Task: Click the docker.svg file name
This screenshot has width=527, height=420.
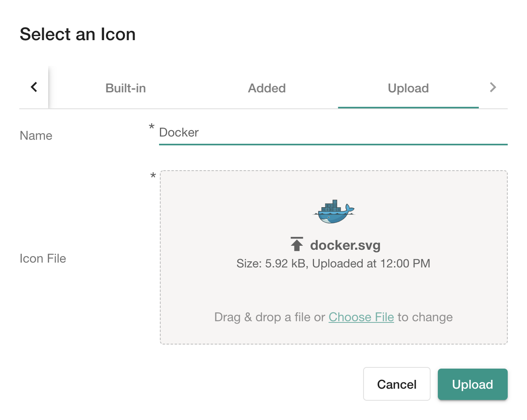Action: [345, 245]
